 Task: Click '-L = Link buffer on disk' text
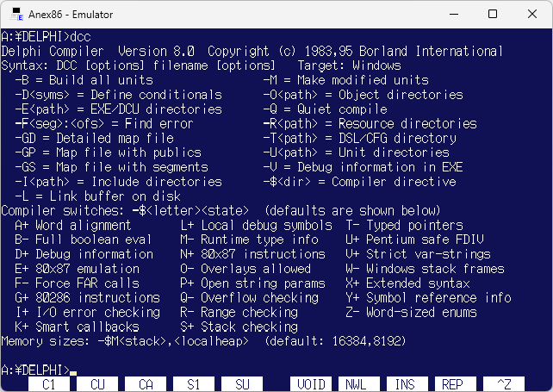97,196
